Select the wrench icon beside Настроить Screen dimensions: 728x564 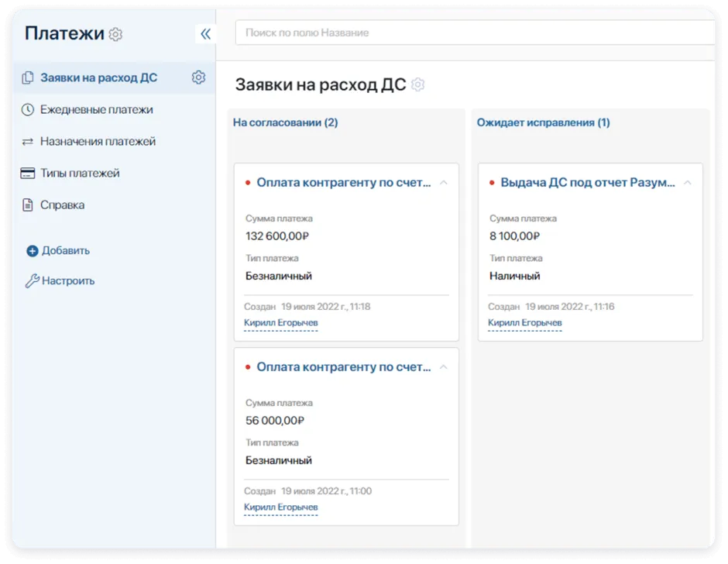(32, 280)
